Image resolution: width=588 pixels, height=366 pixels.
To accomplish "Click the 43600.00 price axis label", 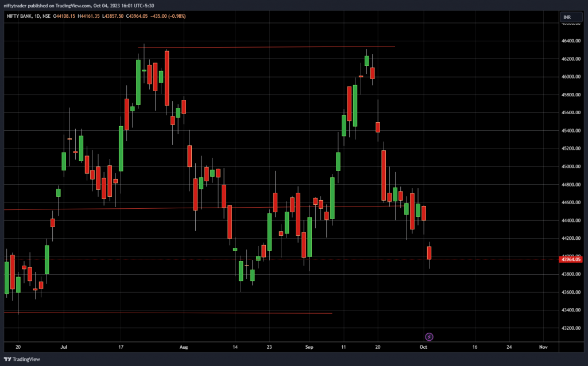I will point(571,292).
